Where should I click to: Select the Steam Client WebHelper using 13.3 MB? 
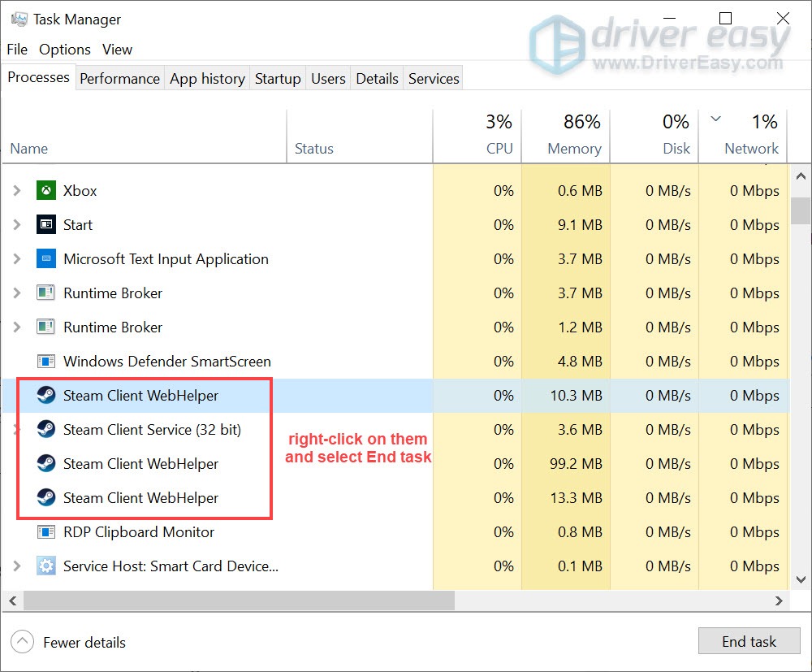tap(395, 498)
